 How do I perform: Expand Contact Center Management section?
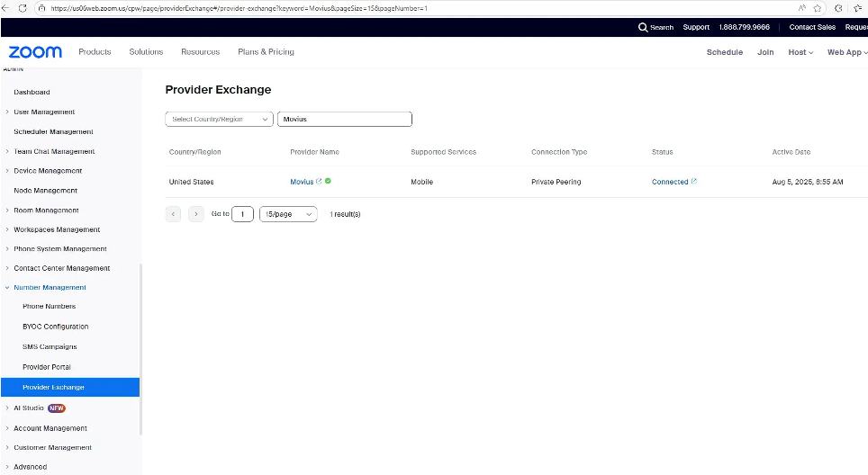pyautogui.click(x=7, y=268)
